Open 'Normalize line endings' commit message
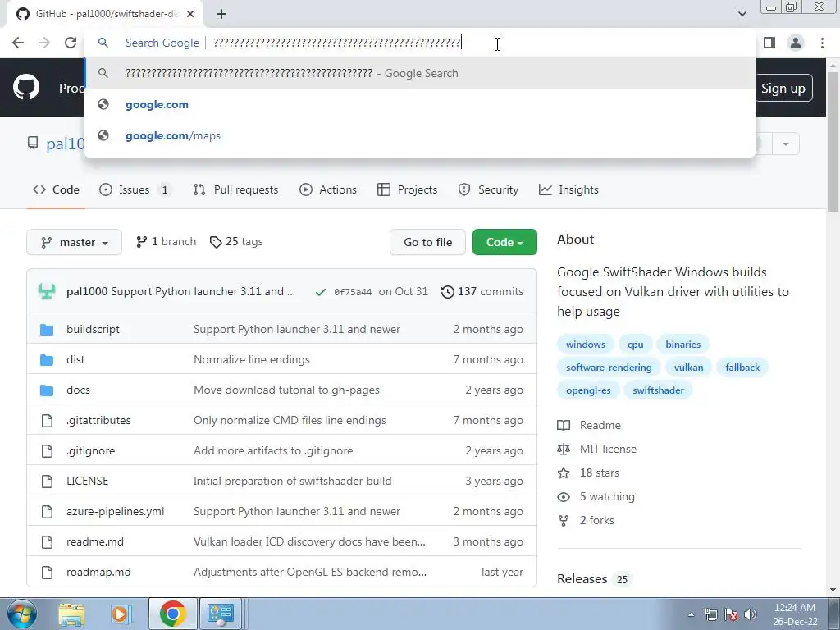The width and height of the screenshot is (840, 630). point(252,359)
